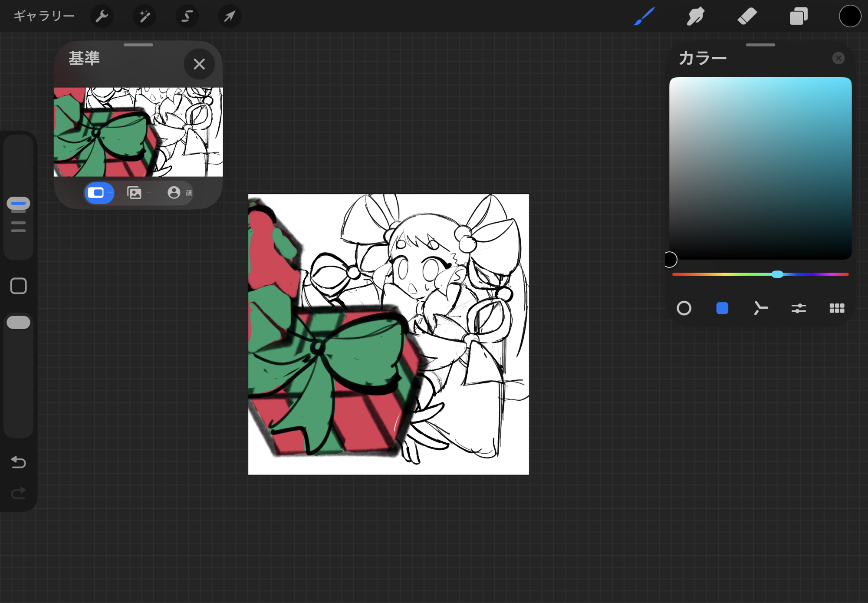Switch reference to Image mode
The width and height of the screenshot is (868, 603).
pyautogui.click(x=135, y=193)
